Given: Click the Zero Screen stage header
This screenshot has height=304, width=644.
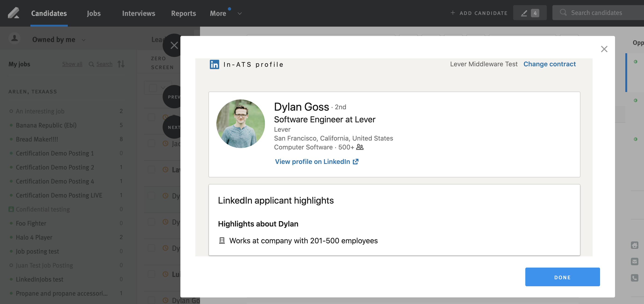Looking at the screenshot, I should pos(162,63).
